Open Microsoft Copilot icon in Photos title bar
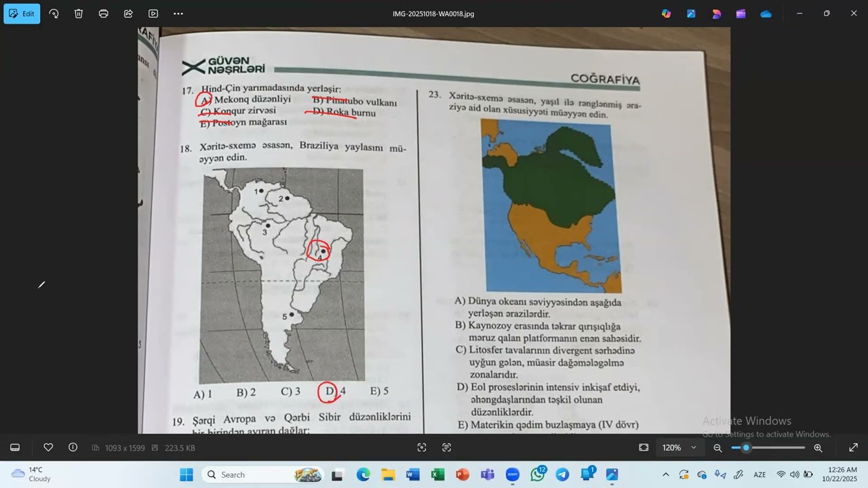Screen dimensions: 868x488 click(667, 14)
